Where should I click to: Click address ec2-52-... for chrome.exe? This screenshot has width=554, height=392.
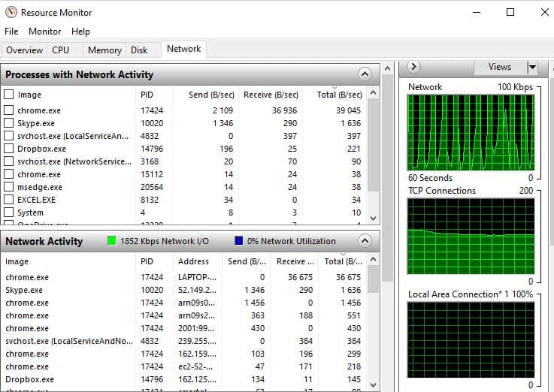point(195,366)
